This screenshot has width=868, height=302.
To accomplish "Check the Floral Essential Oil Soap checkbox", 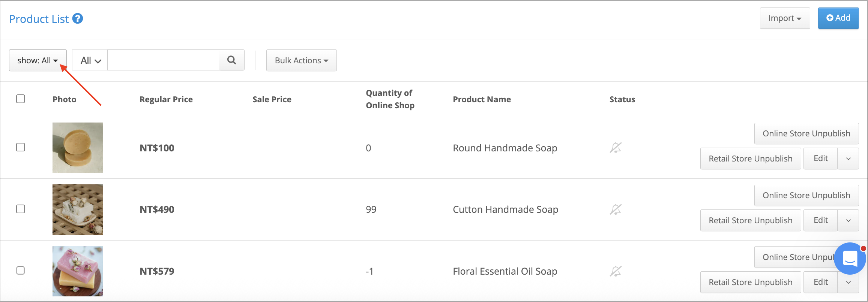I will (x=21, y=270).
